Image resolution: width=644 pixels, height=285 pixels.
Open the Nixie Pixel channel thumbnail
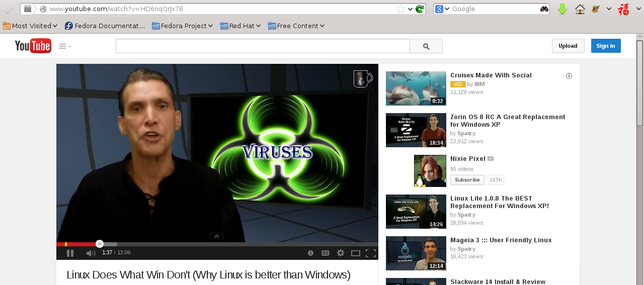click(x=430, y=171)
